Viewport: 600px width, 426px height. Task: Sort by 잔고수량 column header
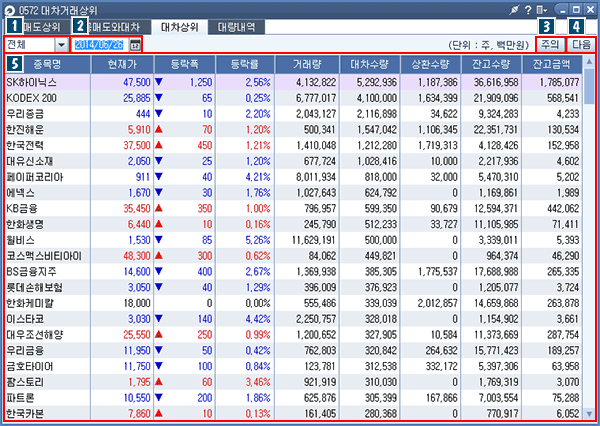[x=491, y=64]
